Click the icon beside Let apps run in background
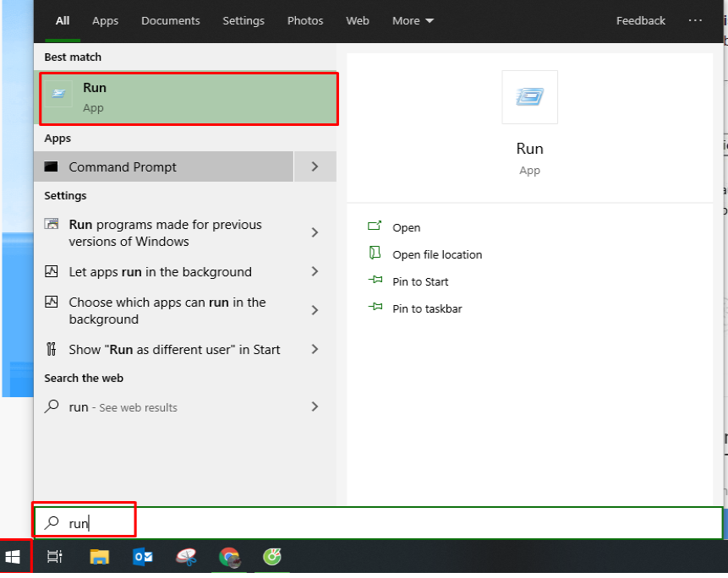This screenshot has height=578, width=728. pos(51,271)
